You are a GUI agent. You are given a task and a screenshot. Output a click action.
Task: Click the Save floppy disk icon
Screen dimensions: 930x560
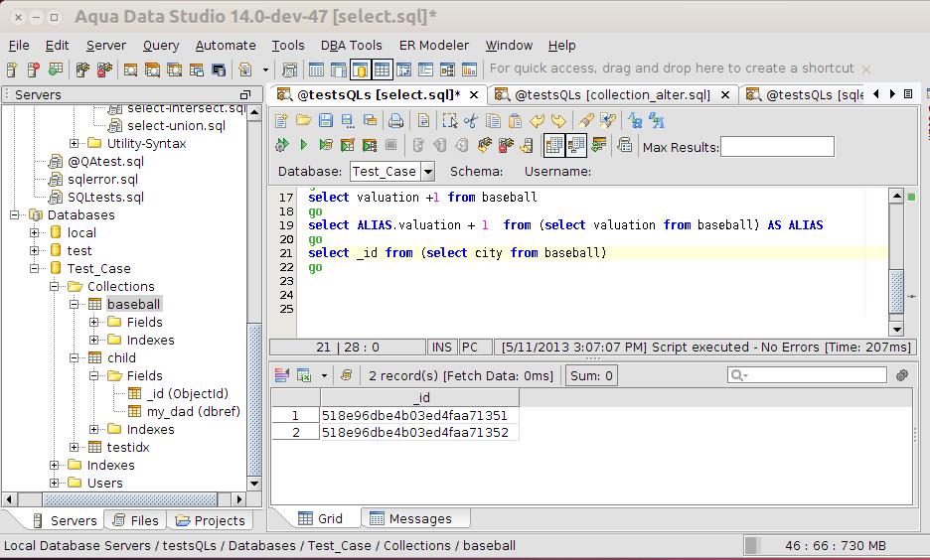tap(325, 121)
